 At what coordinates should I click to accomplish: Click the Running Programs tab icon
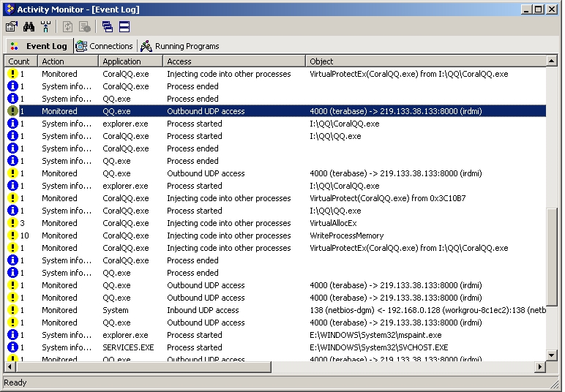146,46
